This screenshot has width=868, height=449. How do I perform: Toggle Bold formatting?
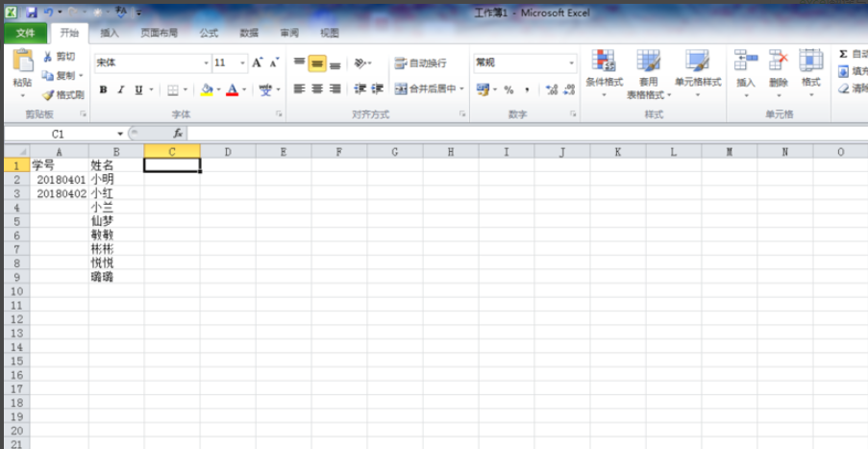click(x=102, y=89)
